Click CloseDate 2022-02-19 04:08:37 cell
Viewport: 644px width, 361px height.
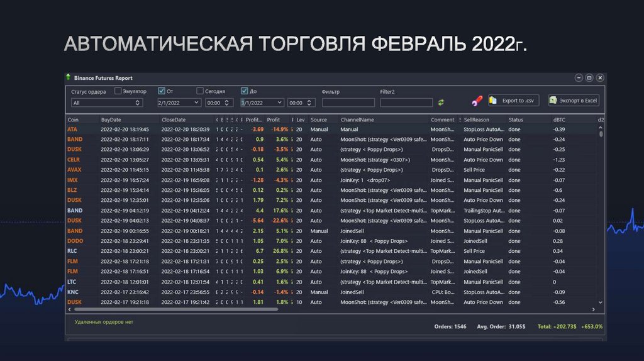click(x=186, y=221)
